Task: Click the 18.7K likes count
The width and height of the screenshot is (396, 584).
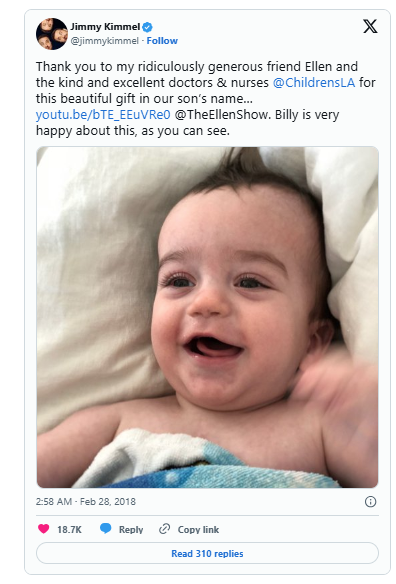Action: [69, 530]
